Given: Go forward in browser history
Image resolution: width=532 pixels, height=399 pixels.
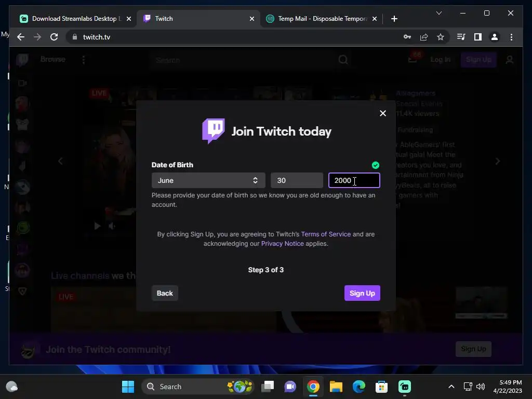Looking at the screenshot, I should (37, 37).
